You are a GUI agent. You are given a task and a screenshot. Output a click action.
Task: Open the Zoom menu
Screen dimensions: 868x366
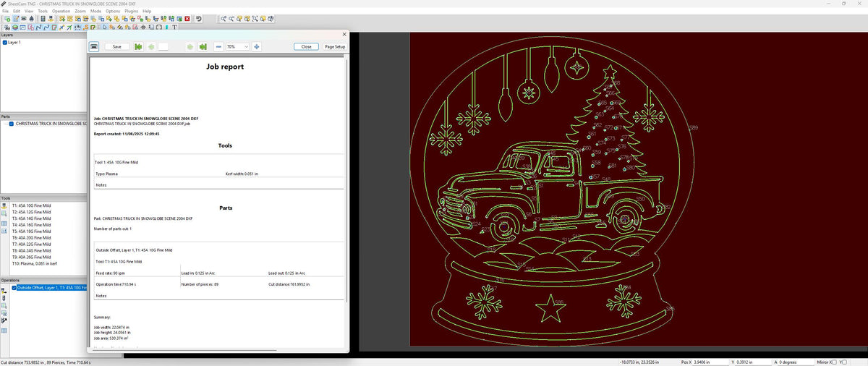pos(80,12)
